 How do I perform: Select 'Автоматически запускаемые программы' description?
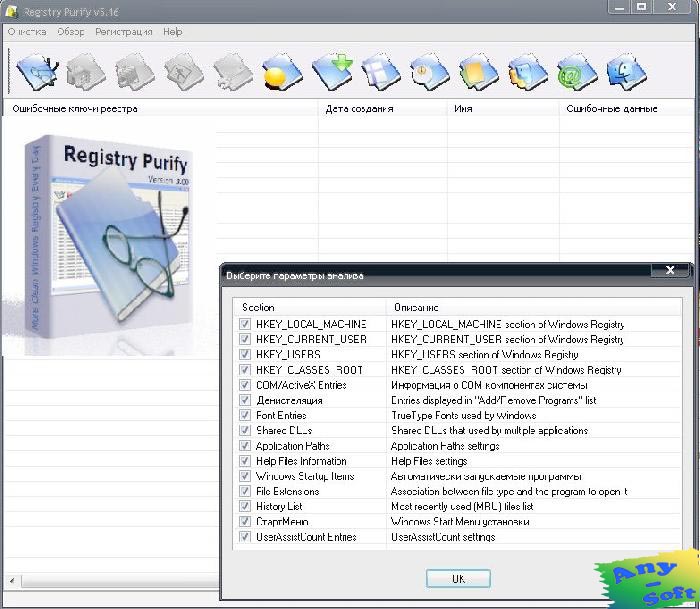tap(486, 476)
